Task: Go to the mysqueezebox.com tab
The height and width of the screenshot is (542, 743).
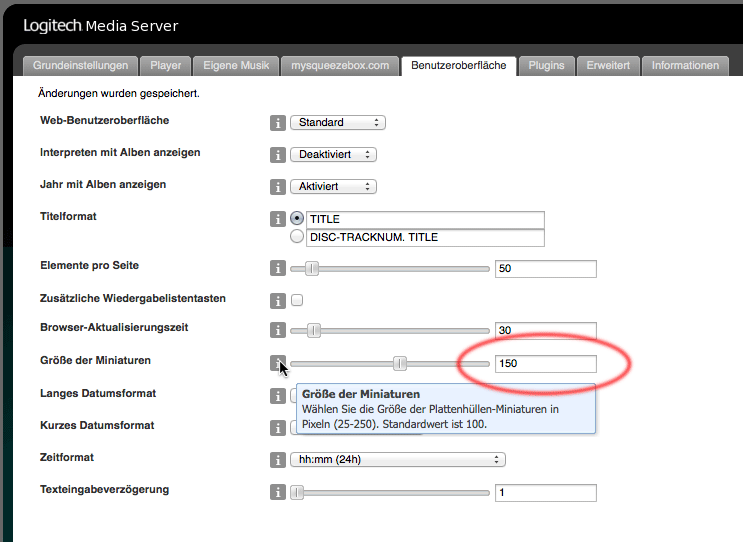Action: 339,66
